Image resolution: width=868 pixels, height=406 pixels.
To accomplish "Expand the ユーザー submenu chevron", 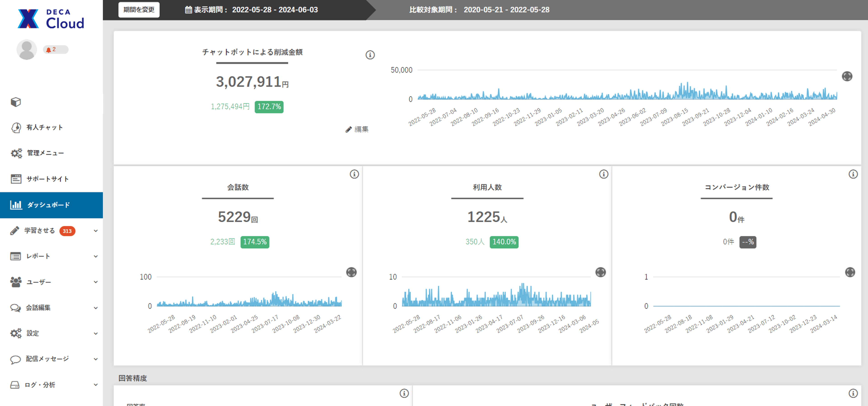I will point(96,282).
